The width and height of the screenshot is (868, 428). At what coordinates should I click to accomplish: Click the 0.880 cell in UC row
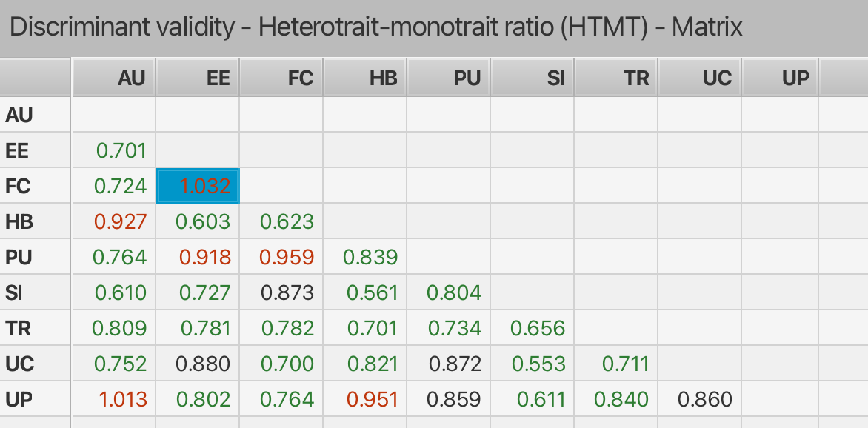tap(205, 364)
